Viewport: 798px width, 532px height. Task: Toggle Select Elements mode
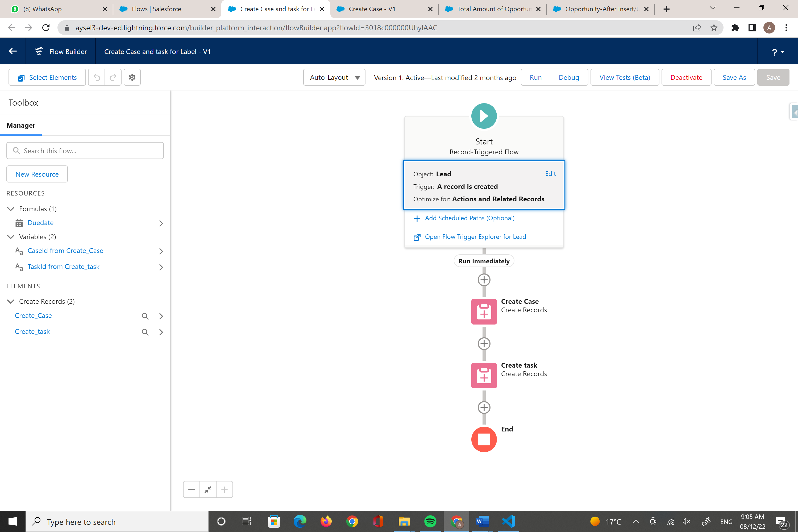point(47,77)
